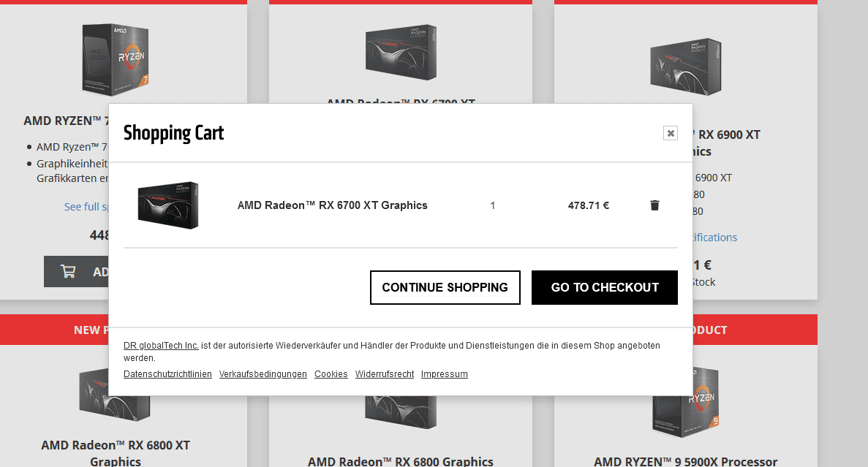
Task: Open RX 6900 XT specifications link
Action: point(714,238)
